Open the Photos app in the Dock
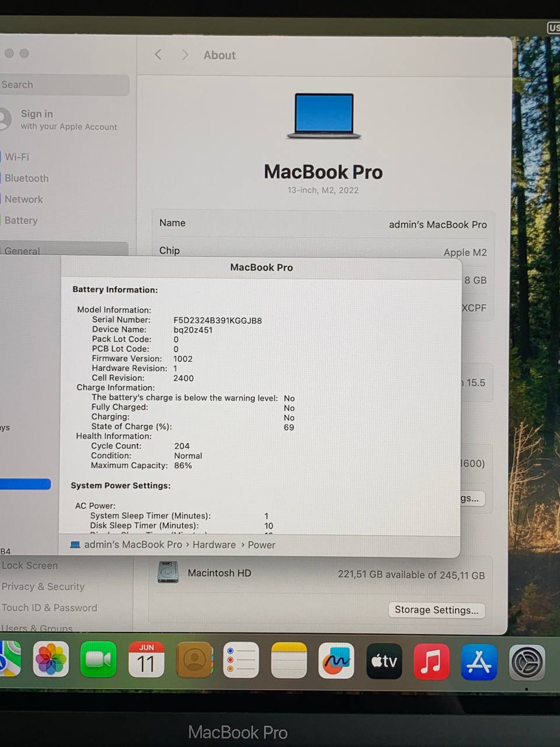Image resolution: width=560 pixels, height=747 pixels. 51,659
